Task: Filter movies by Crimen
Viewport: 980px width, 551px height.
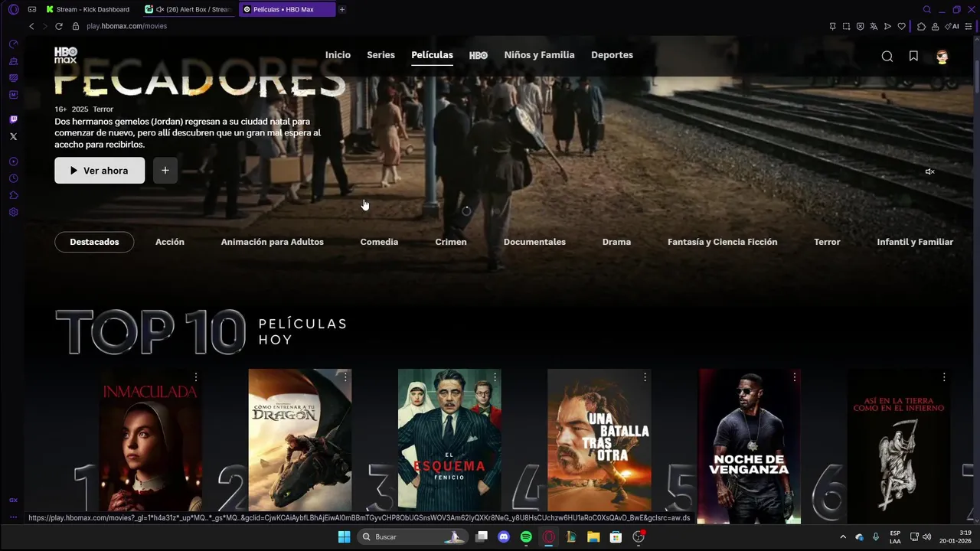Action: point(451,242)
